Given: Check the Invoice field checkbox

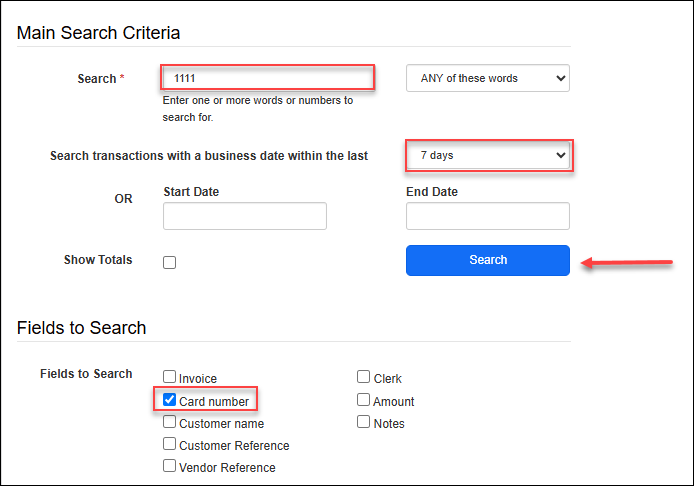Looking at the screenshot, I should coord(170,379).
